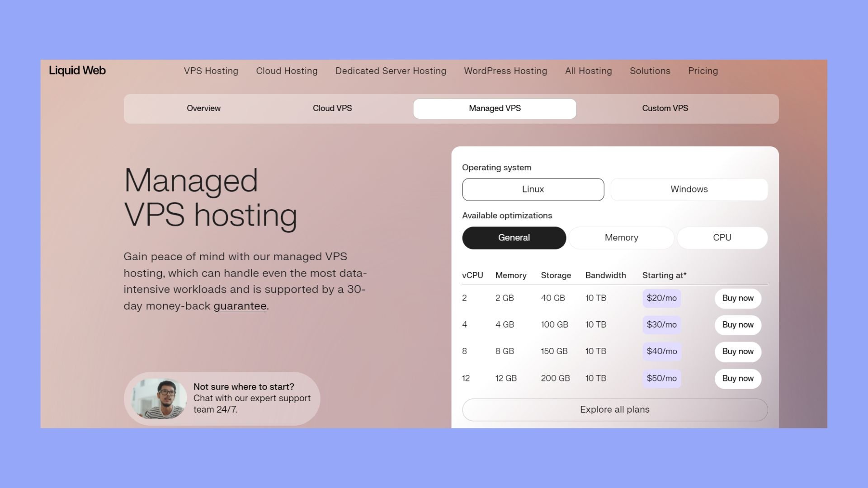
Task: Select the Managed VPS tab
Action: pyautogui.click(x=495, y=108)
